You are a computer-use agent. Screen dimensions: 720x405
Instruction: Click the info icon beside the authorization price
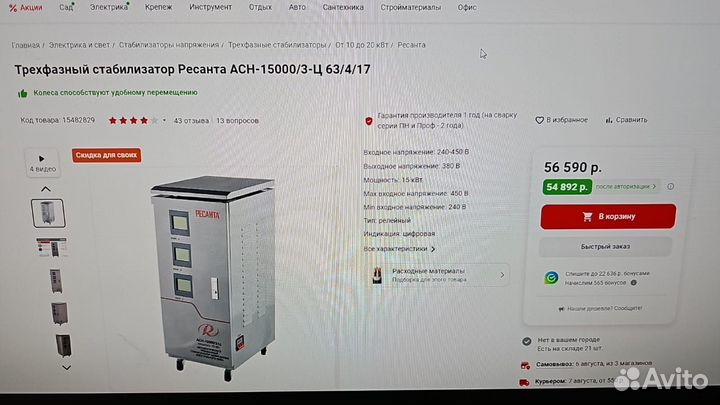(671, 186)
